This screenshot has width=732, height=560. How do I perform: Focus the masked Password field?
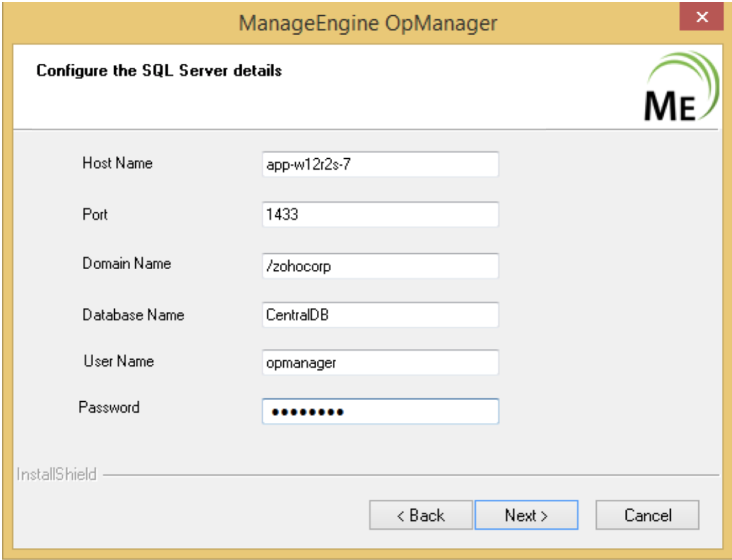click(x=380, y=411)
